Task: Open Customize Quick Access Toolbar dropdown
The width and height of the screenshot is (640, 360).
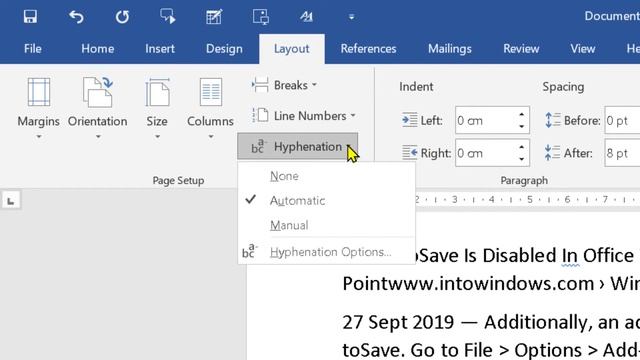Action: click(x=351, y=17)
